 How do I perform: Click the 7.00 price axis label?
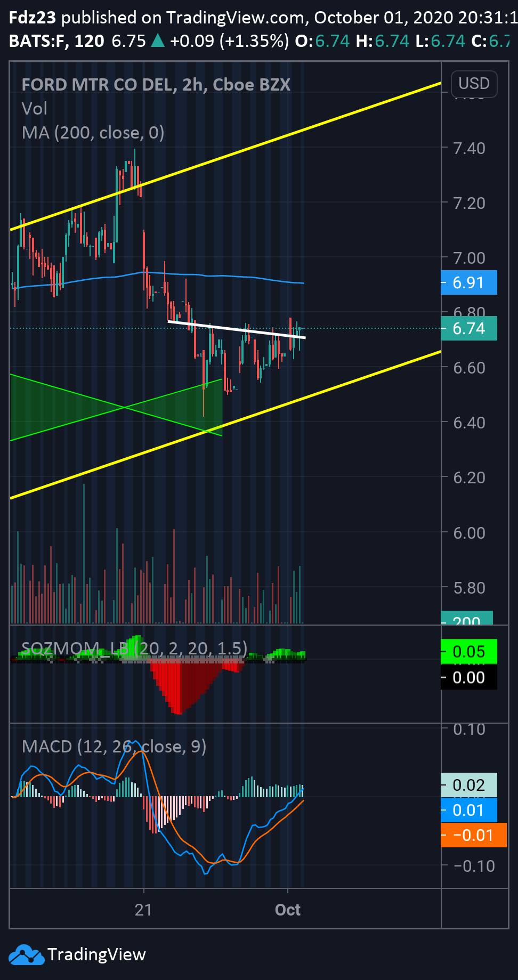click(469, 258)
